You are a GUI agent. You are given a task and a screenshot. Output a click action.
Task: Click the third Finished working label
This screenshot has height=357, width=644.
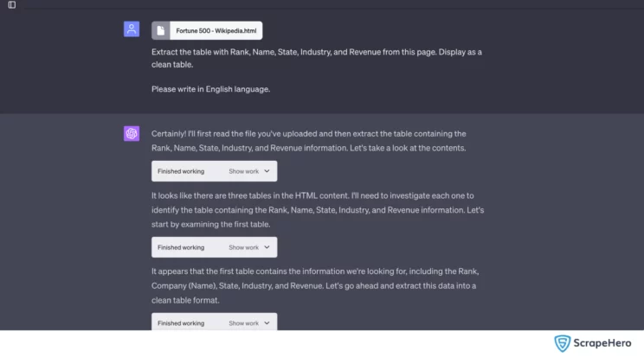coord(181,323)
